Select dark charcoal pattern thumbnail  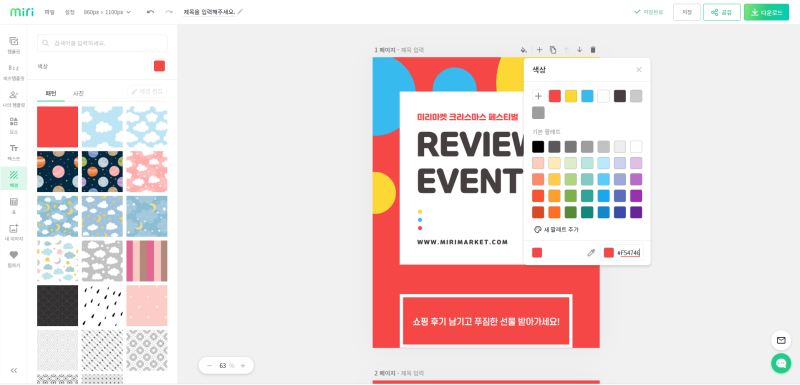coord(58,305)
